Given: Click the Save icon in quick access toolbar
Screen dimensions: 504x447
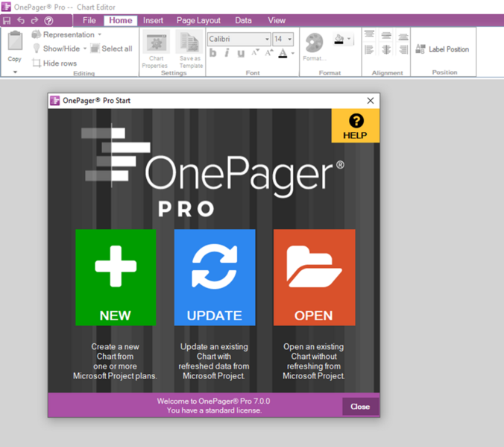Looking at the screenshot, I should pyautogui.click(x=7, y=21).
